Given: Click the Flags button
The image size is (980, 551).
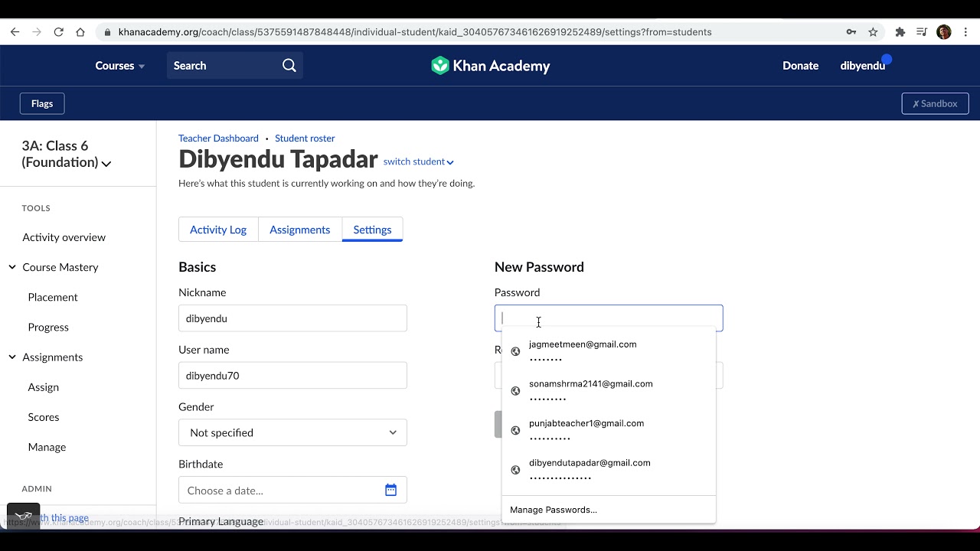Looking at the screenshot, I should coord(42,103).
